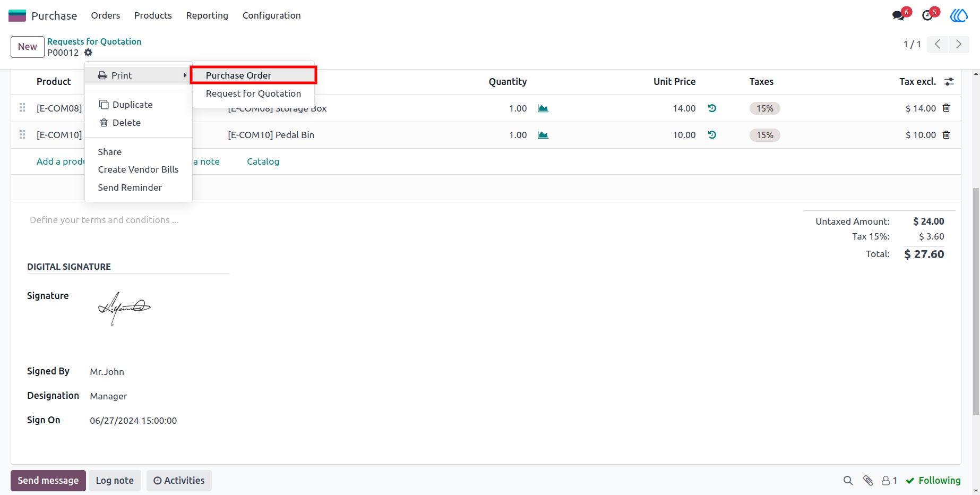Click the signature image
This screenshot has height=495, width=980.
coord(124,308)
